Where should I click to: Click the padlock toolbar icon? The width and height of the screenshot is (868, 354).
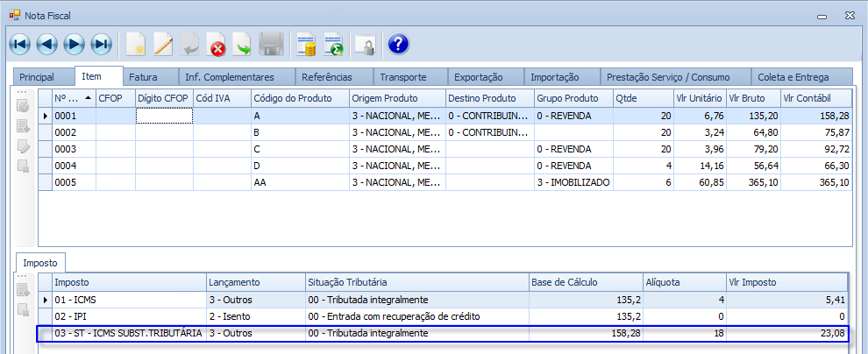point(364,44)
